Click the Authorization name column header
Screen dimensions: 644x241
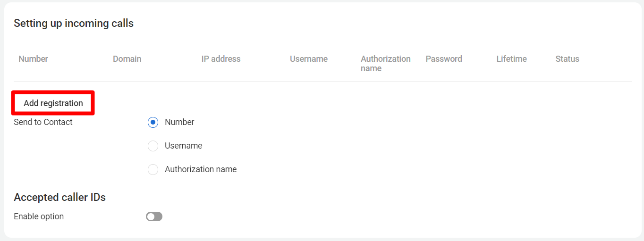pos(385,64)
